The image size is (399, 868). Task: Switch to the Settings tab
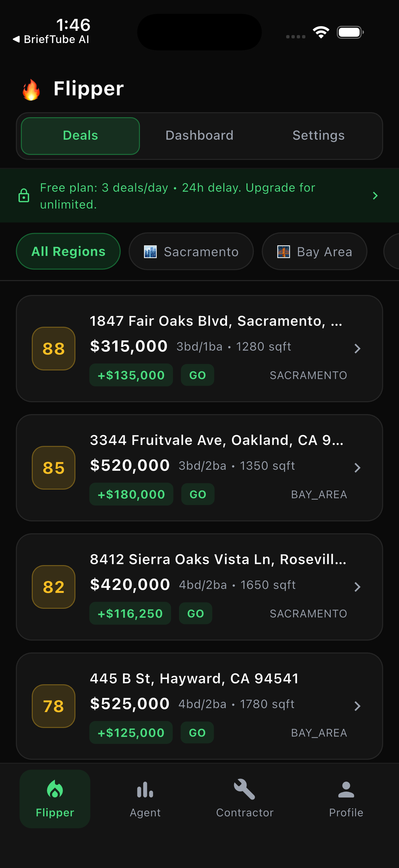(318, 135)
